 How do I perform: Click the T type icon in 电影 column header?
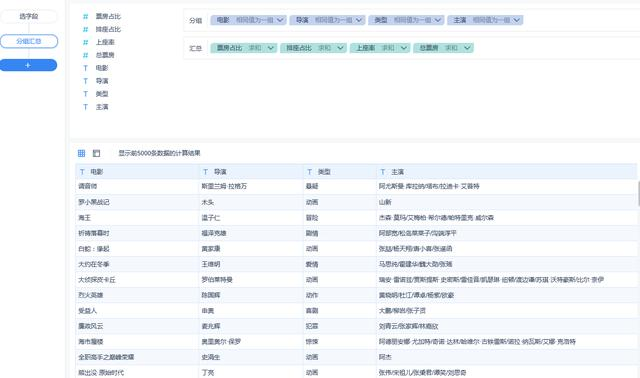coord(82,172)
